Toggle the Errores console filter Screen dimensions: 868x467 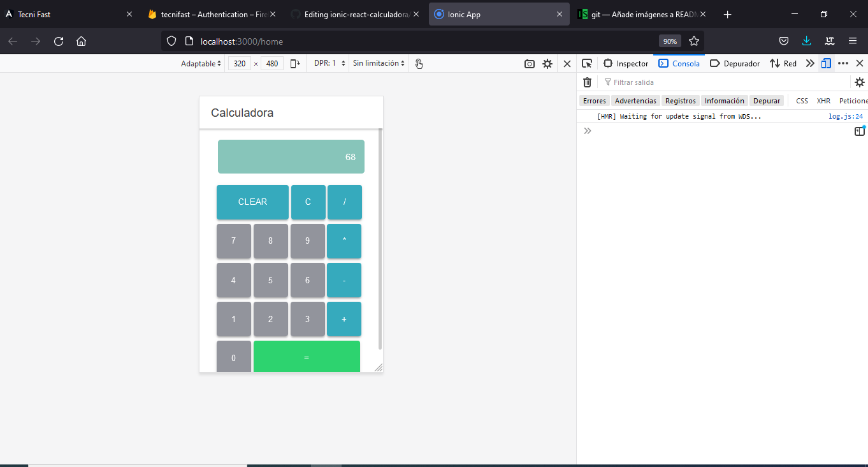(x=594, y=100)
